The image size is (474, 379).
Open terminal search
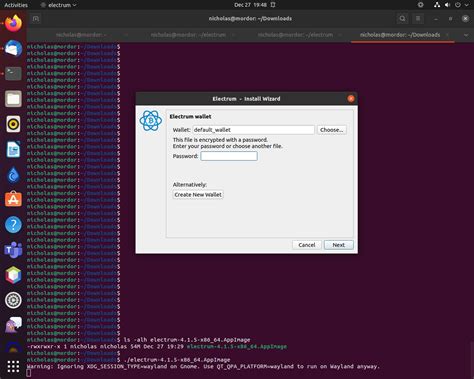[x=402, y=19]
